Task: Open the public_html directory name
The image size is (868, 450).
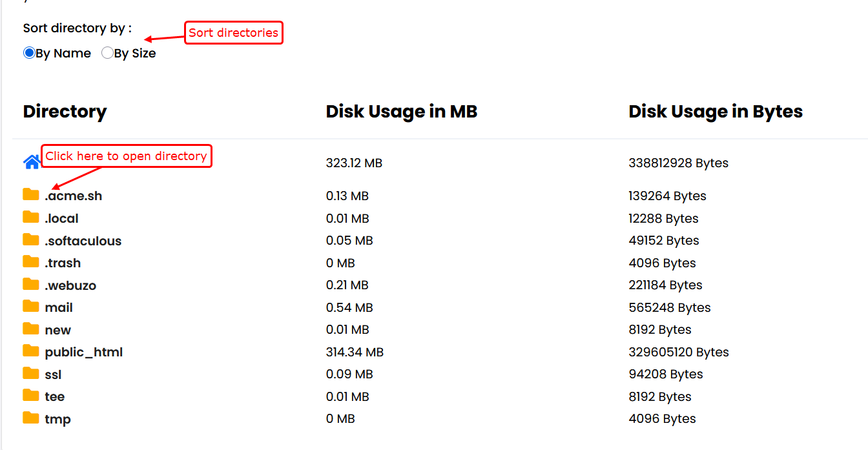Action: [83, 352]
